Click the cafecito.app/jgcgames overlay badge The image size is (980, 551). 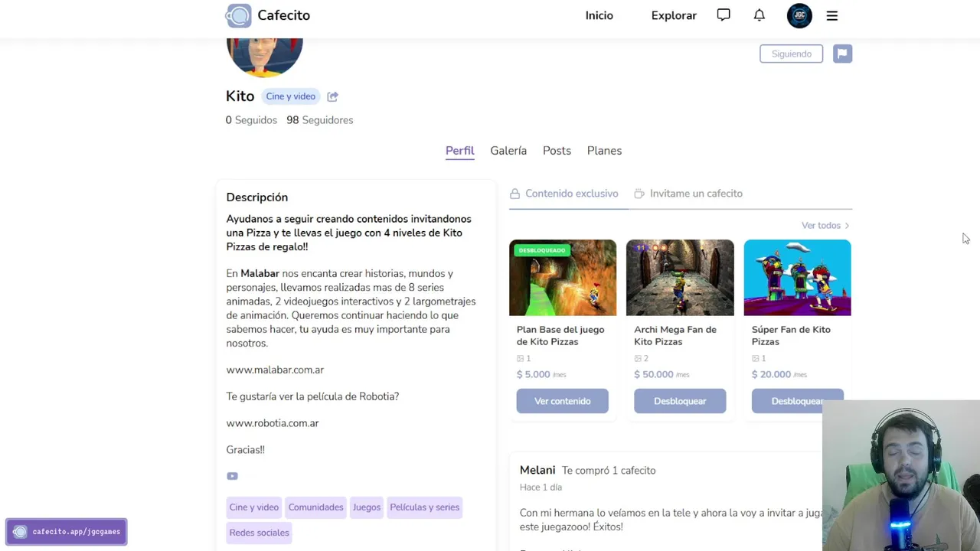[x=67, y=532]
